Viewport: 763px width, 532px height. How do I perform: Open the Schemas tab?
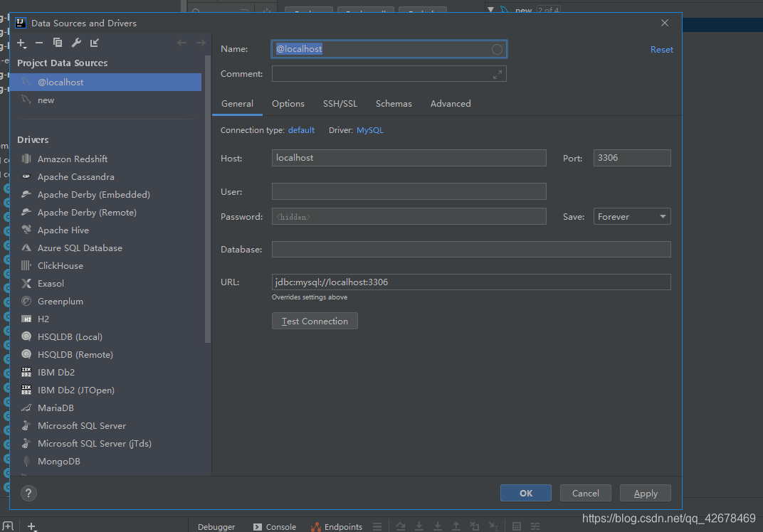(x=394, y=103)
